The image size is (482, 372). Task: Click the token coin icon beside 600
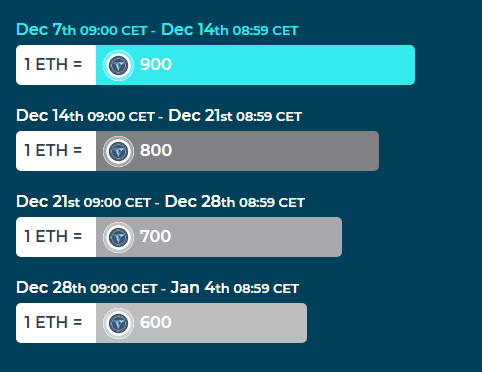click(x=118, y=323)
